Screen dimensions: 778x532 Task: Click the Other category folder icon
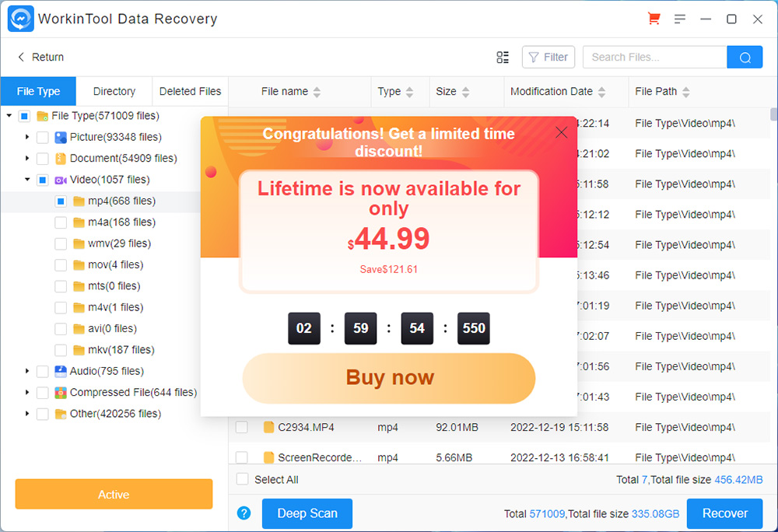tap(61, 414)
